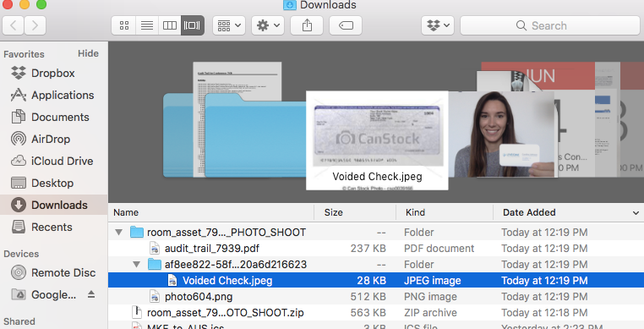Click the Search field
644x329 pixels.
coord(550,25)
